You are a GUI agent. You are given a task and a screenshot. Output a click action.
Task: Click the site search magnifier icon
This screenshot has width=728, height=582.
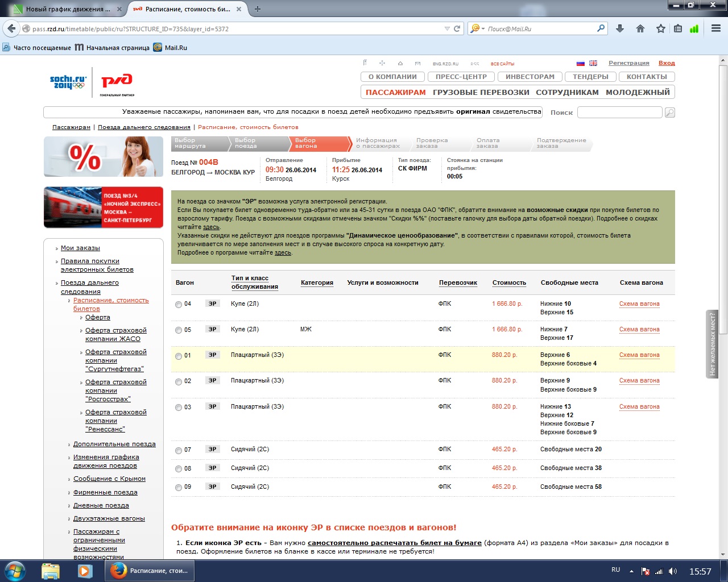(x=669, y=113)
